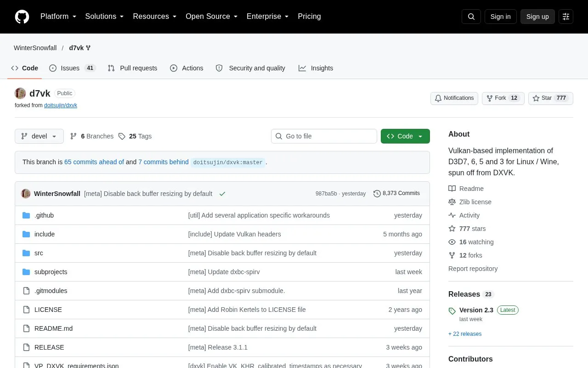The width and height of the screenshot is (588, 368).
Task: Switch to the Issues tab
Action: tap(72, 68)
